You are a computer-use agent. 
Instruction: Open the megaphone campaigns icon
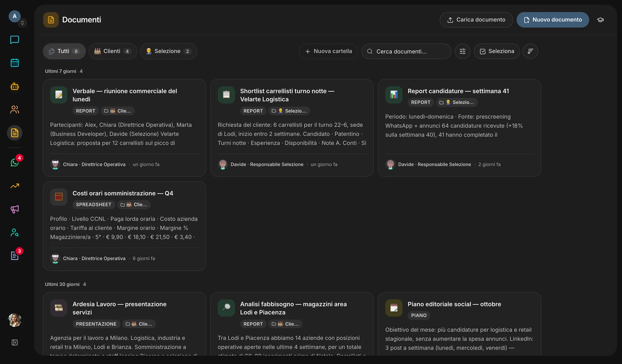pyautogui.click(x=15, y=209)
